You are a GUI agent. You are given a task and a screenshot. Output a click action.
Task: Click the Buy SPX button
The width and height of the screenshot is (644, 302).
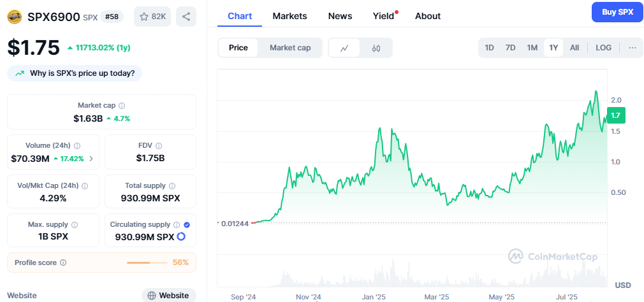coord(618,12)
